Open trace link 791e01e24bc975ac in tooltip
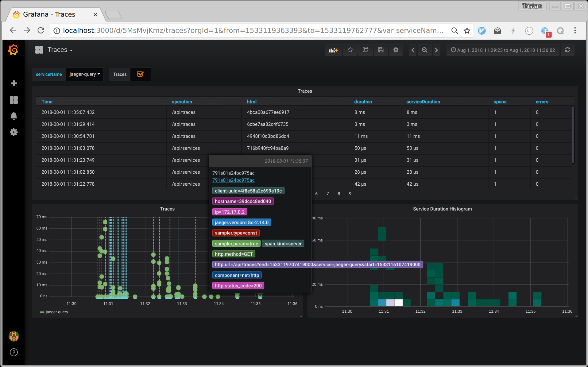Viewport: 588px width, 367px height. coord(234,180)
